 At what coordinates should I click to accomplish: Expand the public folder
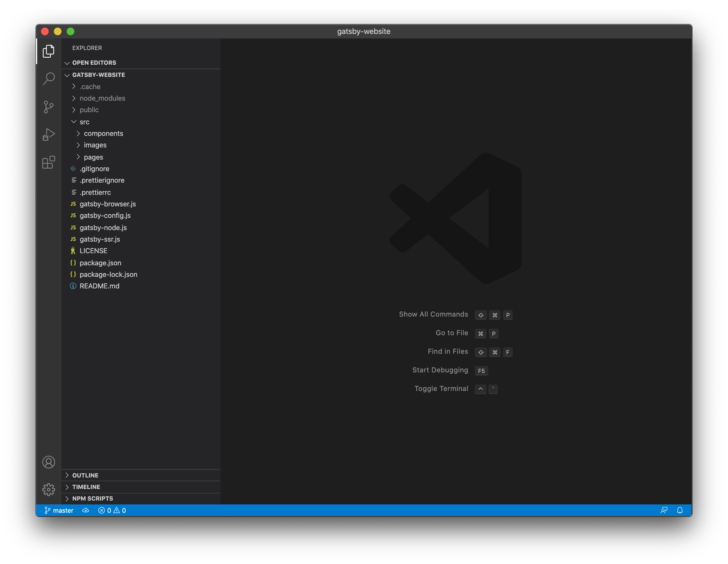141,110
